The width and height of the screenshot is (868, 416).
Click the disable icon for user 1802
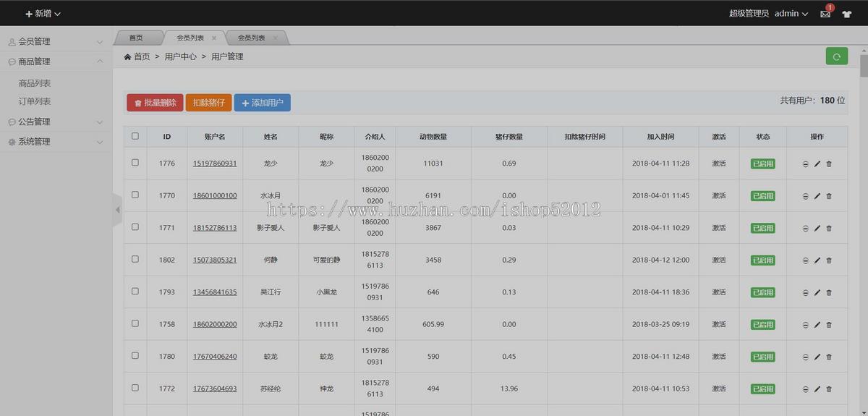click(x=806, y=260)
